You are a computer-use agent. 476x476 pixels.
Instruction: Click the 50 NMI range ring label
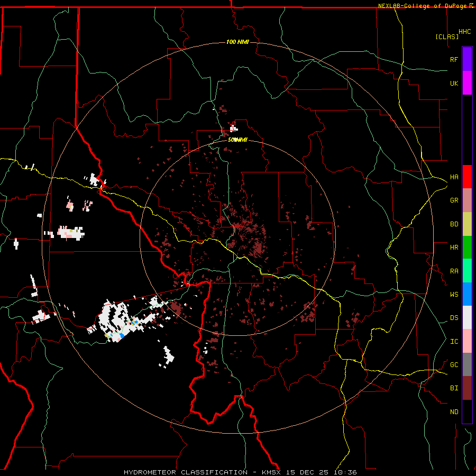click(x=237, y=140)
